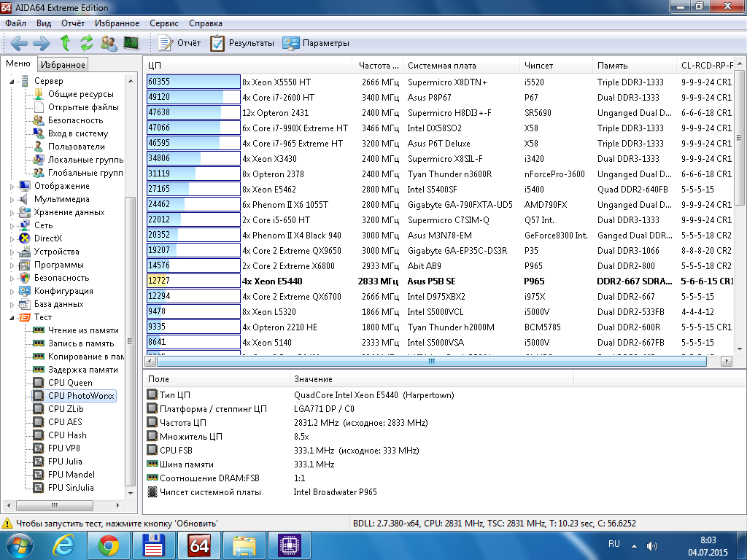Image resolution: width=747 pixels, height=560 pixels.
Task: Open the Избранное menu in menu bar
Action: (117, 23)
